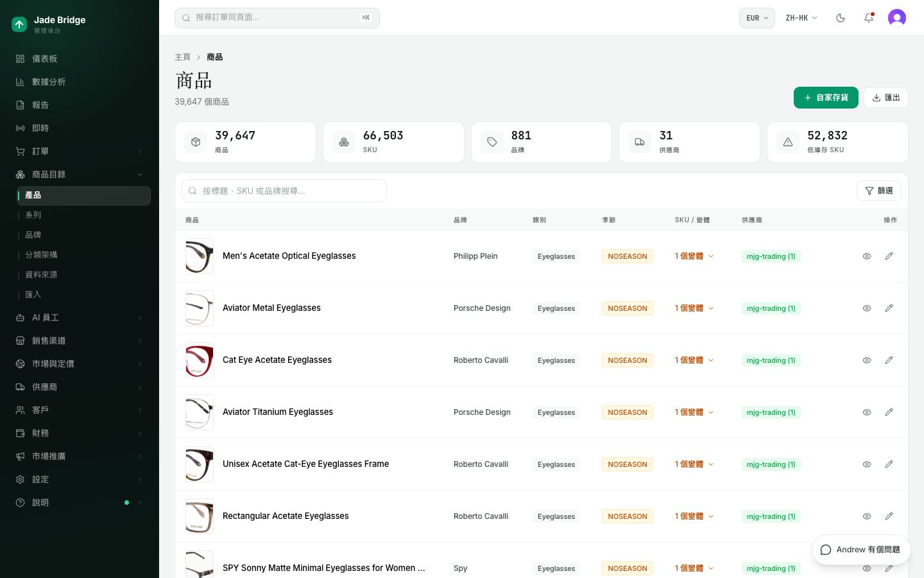View the Cat Eye Acetate Eyeglasses product
The height and width of the screenshot is (578, 924).
click(867, 360)
